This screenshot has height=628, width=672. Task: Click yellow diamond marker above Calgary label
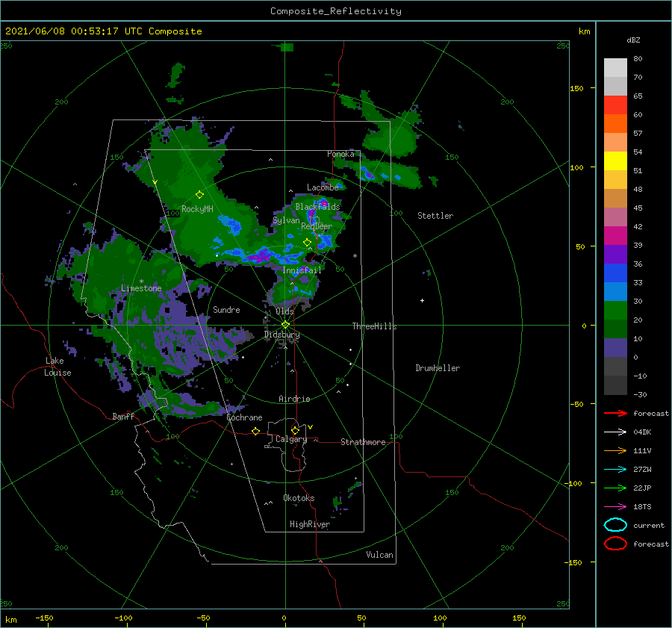point(295,430)
